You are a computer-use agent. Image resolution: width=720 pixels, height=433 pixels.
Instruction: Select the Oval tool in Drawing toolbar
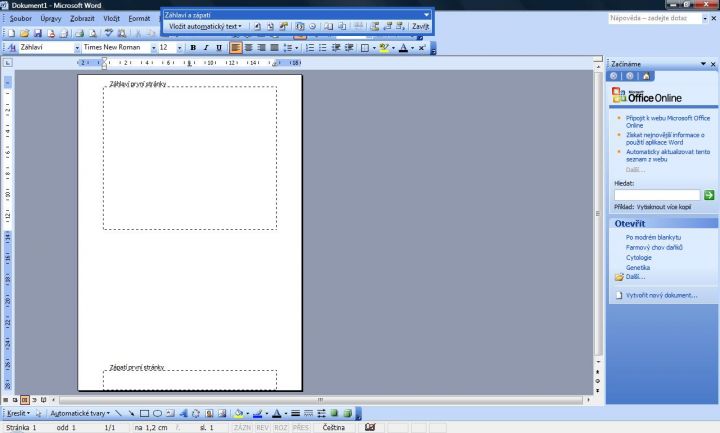click(157, 413)
